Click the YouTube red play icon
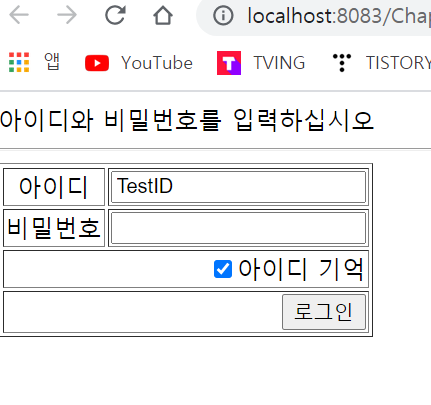Viewport: 431px width, 405px height. [97, 63]
